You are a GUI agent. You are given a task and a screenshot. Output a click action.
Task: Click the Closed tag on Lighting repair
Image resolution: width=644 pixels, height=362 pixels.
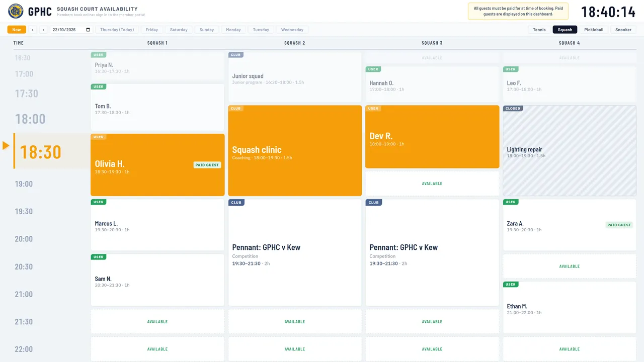click(513, 108)
